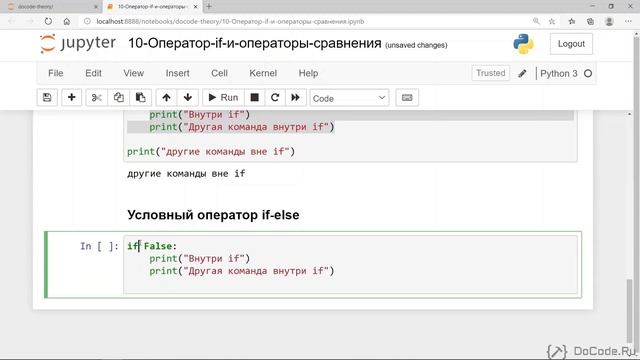Image resolution: width=640 pixels, height=360 pixels.
Task: Click the site info icon in address bar
Action: pyautogui.click(x=87, y=21)
